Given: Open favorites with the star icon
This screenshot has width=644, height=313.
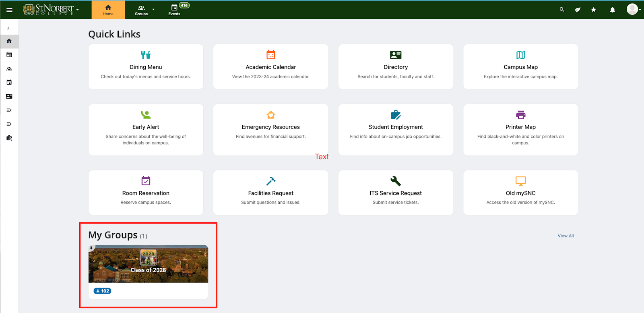Looking at the screenshot, I should [593, 10].
